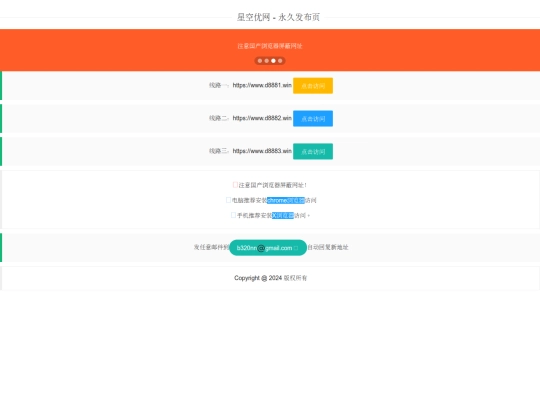
Task: Click the green 点击访问 button for 线路三
Action: tap(313, 152)
